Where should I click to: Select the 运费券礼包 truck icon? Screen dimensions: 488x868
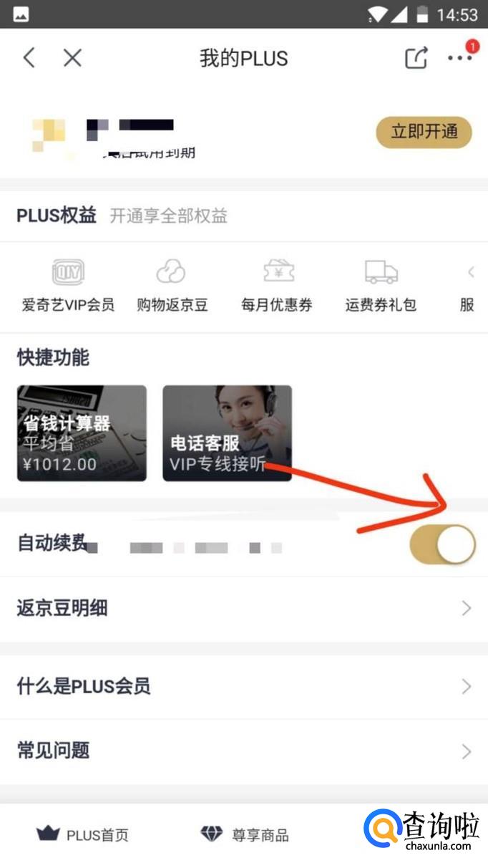[381, 272]
